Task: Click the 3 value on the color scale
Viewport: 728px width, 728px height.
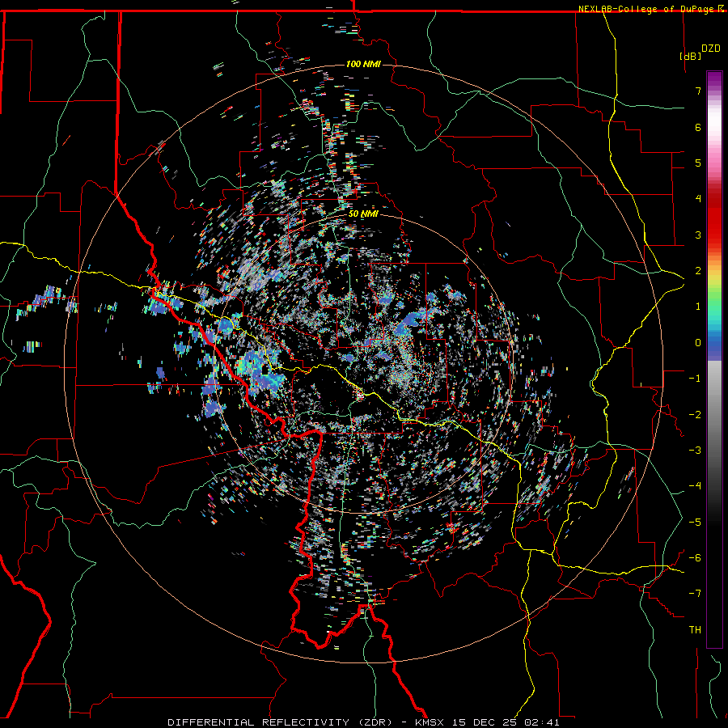Action: click(698, 235)
